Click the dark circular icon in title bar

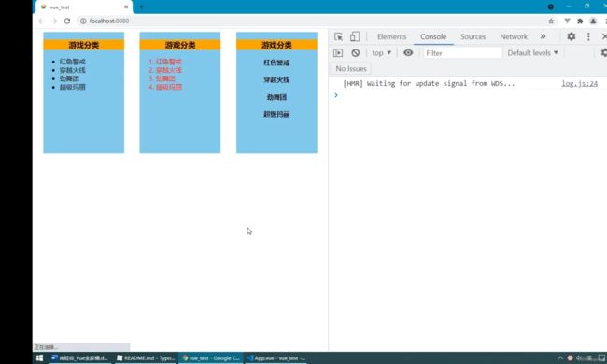pyautogui.click(x=550, y=7)
